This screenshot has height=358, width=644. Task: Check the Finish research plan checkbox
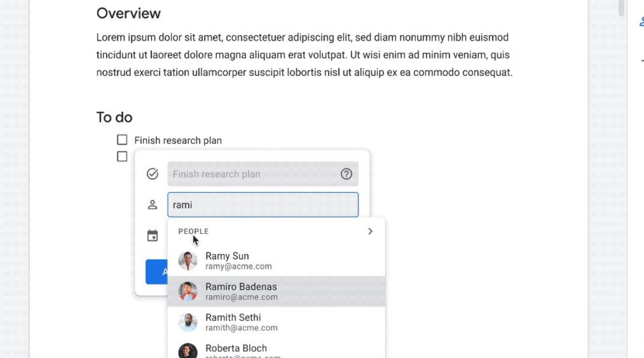click(x=123, y=140)
